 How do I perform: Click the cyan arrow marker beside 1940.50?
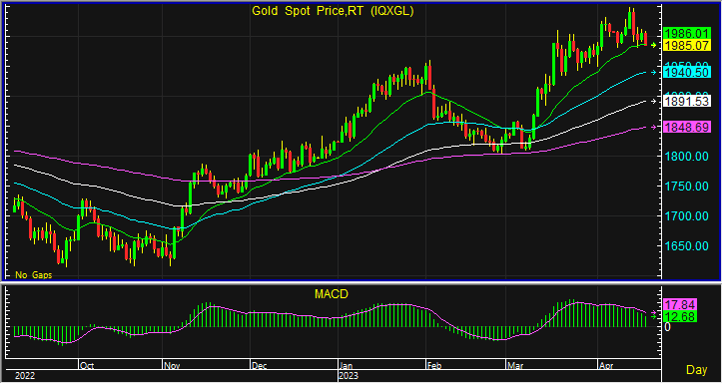(x=653, y=72)
